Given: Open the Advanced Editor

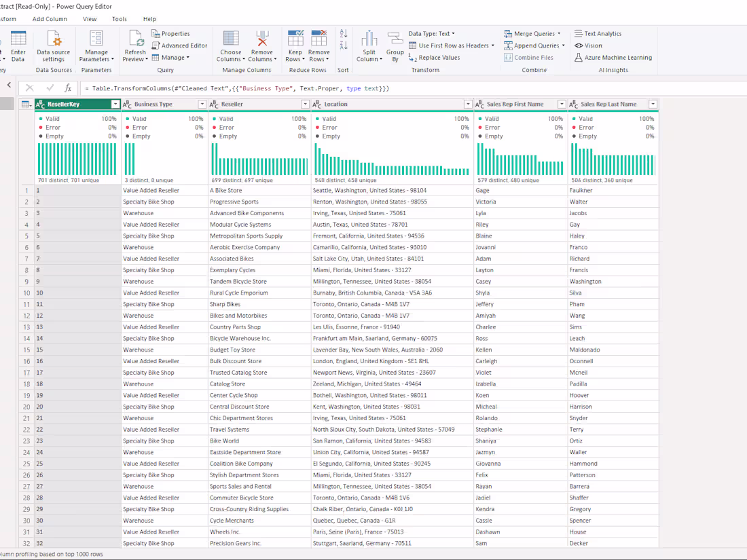Looking at the screenshot, I should 180,44.
